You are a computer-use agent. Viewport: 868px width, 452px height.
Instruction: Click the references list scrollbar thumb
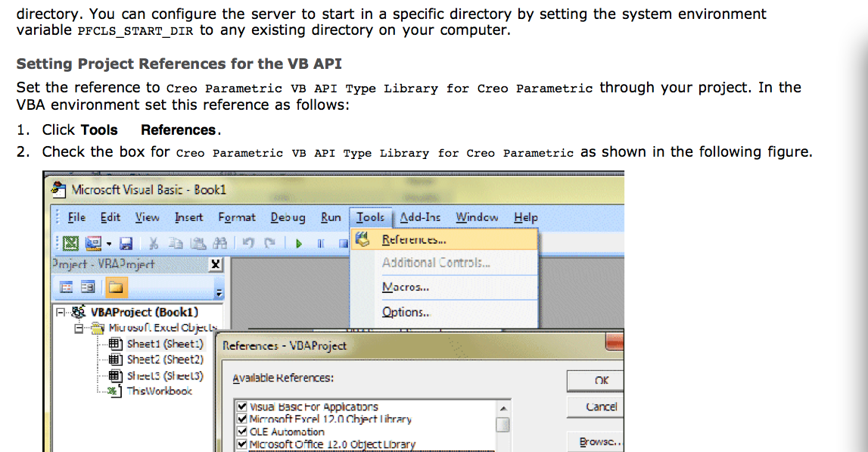click(x=502, y=424)
